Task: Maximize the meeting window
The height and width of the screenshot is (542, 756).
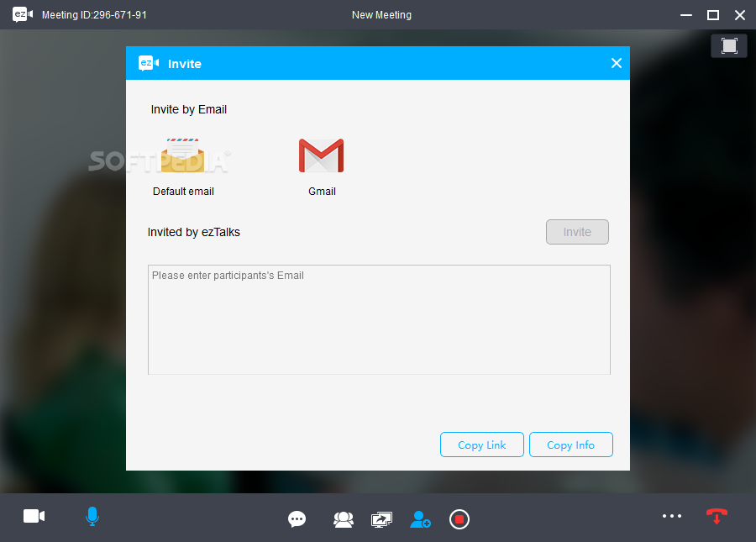Action: [713, 15]
